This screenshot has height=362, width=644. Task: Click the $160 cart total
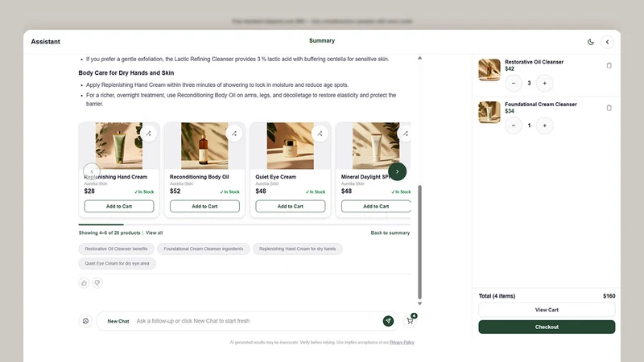coord(609,296)
